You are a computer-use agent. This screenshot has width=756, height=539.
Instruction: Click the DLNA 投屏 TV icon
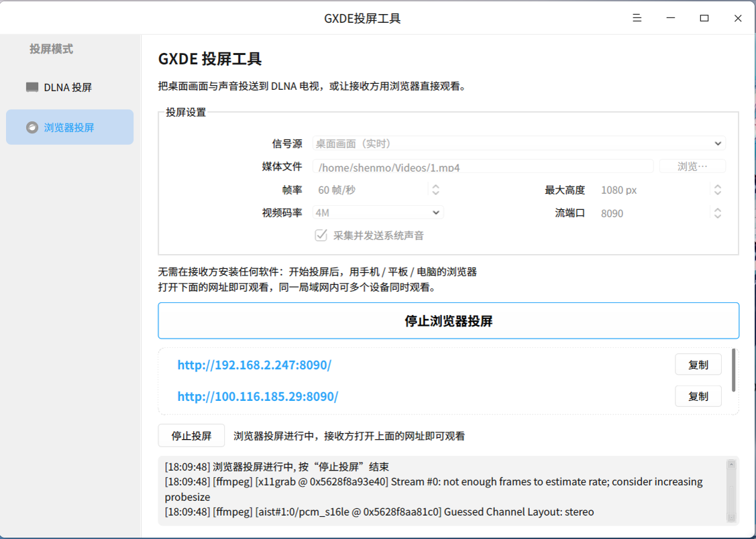pyautogui.click(x=32, y=87)
